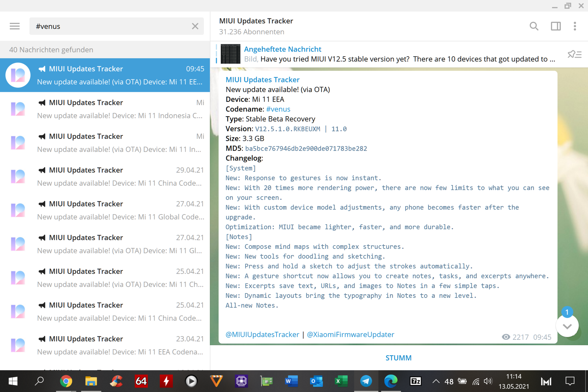
Task: Open the red lightning bolt taskbar app
Action: 166,381
